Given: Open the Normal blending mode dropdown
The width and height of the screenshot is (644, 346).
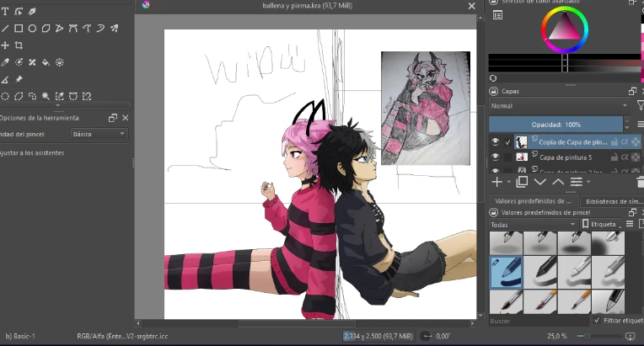Looking at the screenshot, I should (x=558, y=106).
